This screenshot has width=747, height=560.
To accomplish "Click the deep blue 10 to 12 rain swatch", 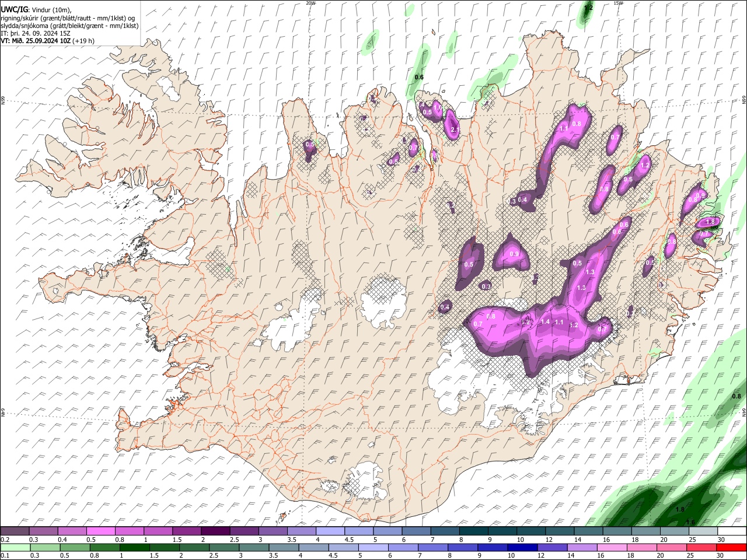I will pos(523,547).
